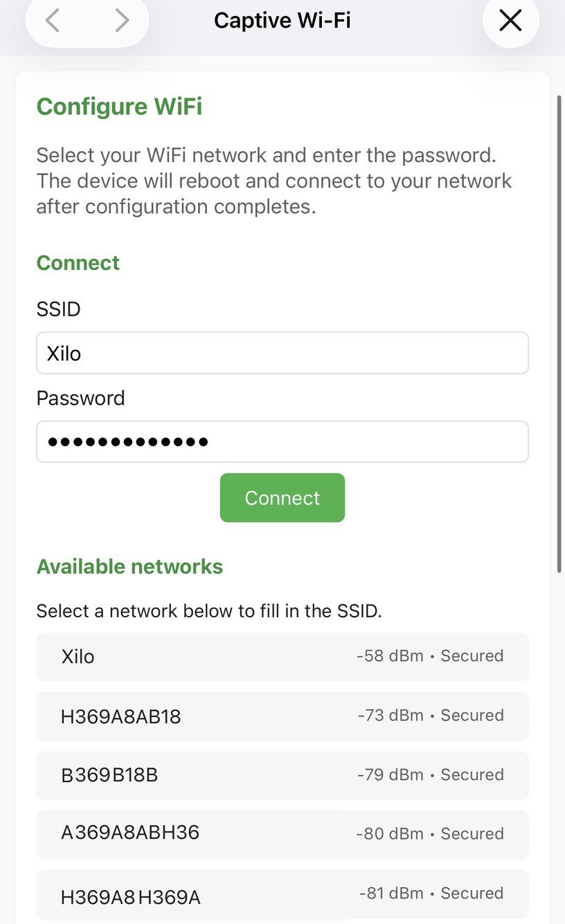This screenshot has height=924, width=565.
Task: Focus the Password input field
Action: coord(282,442)
